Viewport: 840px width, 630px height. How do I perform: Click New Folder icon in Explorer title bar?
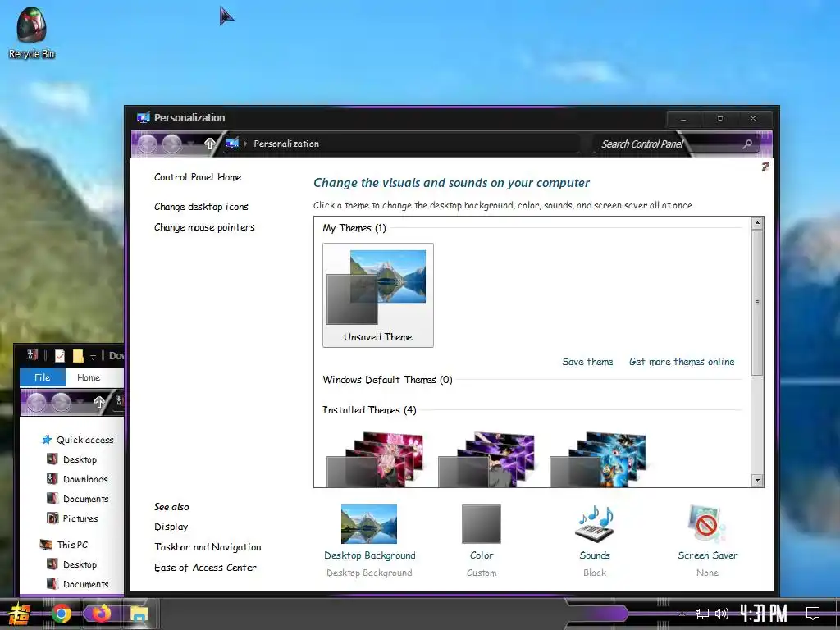click(78, 356)
